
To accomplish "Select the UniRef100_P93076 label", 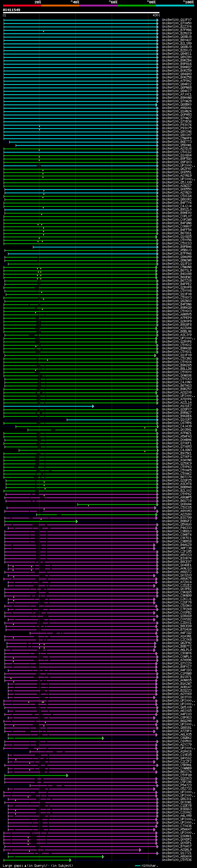I will [176, 125].
